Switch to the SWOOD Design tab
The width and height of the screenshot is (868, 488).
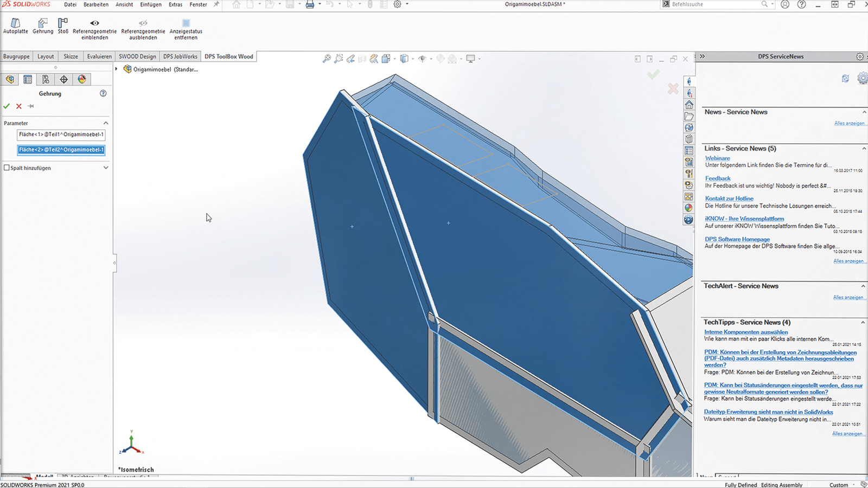(x=137, y=56)
